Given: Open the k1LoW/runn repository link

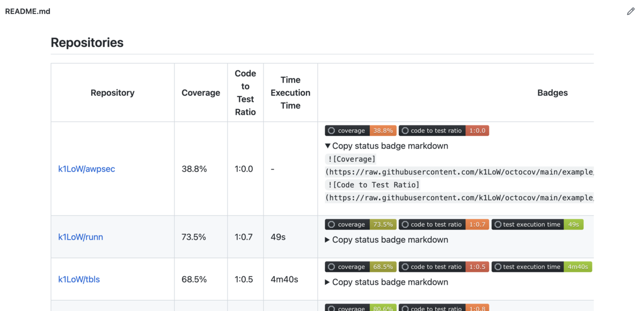Looking at the screenshot, I should tap(80, 237).
